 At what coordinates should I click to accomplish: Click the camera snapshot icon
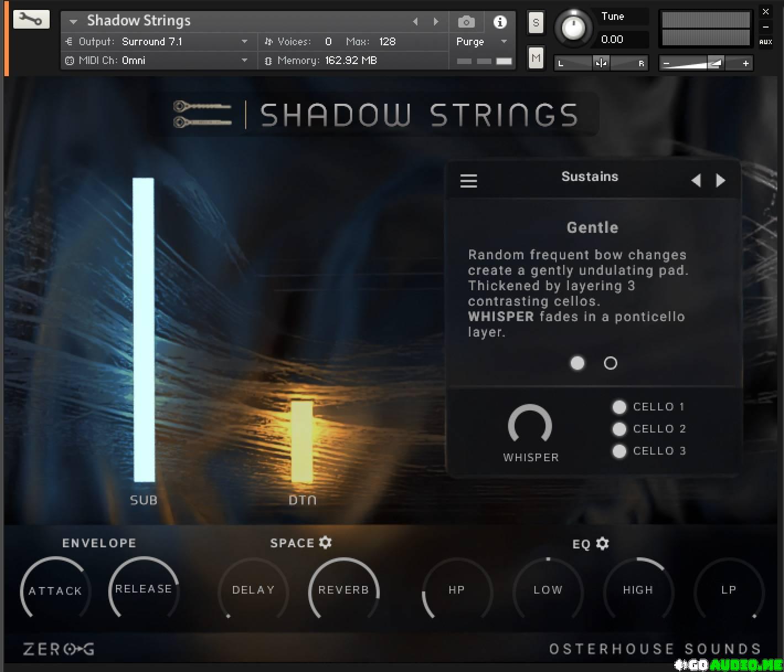(467, 22)
